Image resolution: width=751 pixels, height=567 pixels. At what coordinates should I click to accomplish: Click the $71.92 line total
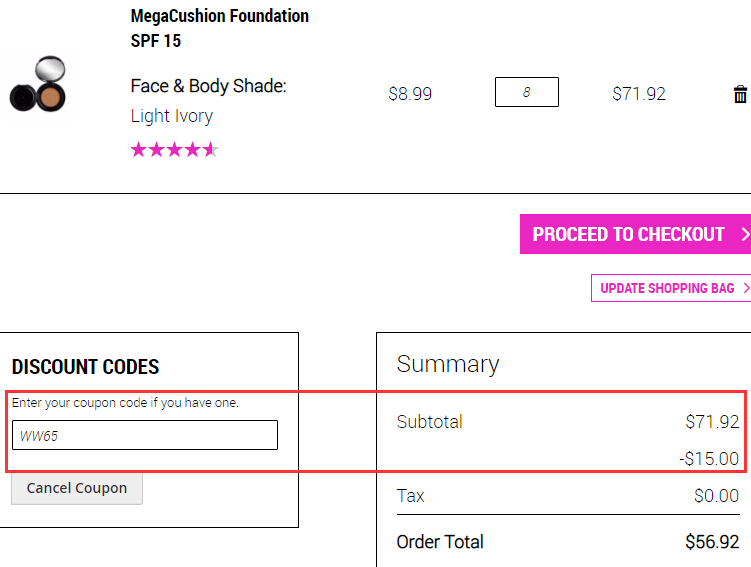tap(639, 94)
